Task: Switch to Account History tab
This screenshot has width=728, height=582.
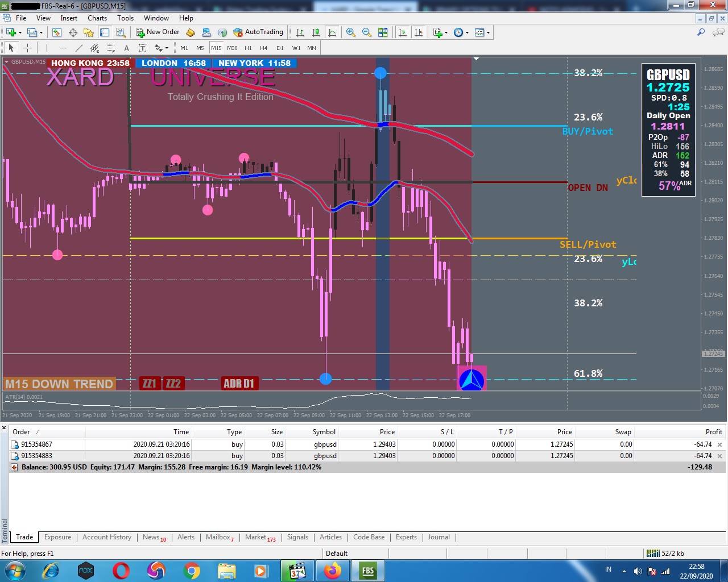Action: [x=107, y=537]
